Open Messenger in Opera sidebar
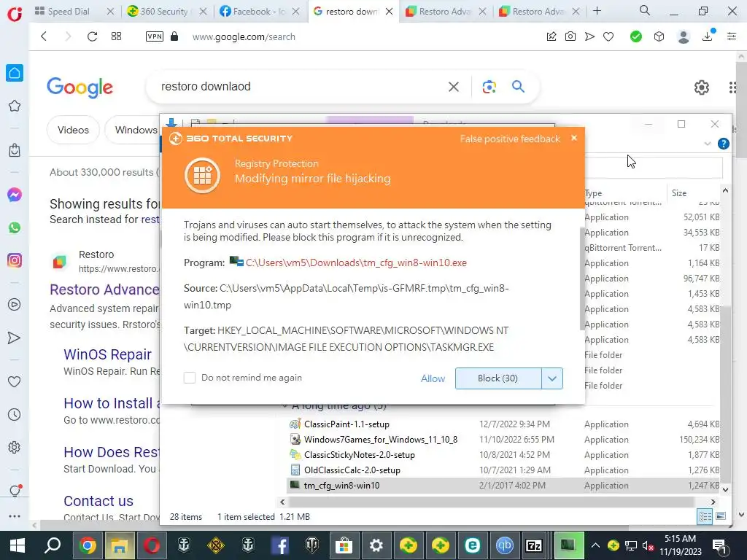747x560 pixels. (x=15, y=195)
